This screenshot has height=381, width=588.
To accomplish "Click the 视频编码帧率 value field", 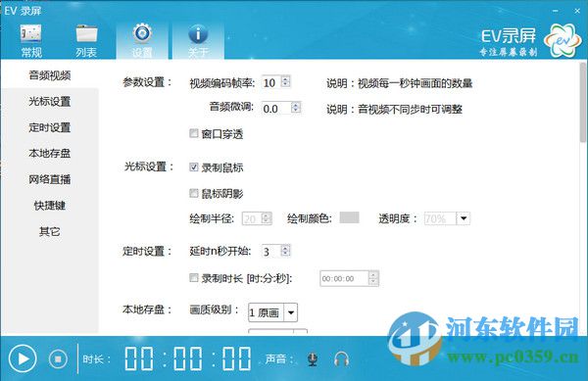I will [271, 82].
